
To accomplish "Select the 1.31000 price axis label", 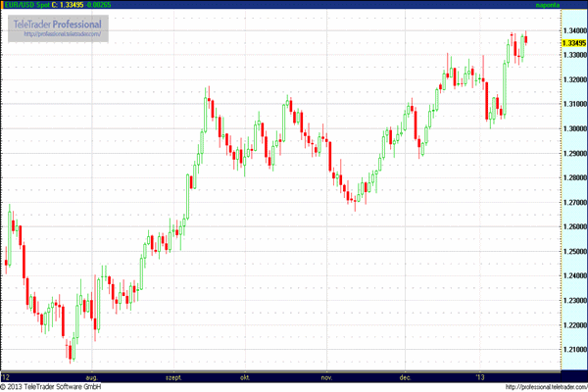I will 575,104.
